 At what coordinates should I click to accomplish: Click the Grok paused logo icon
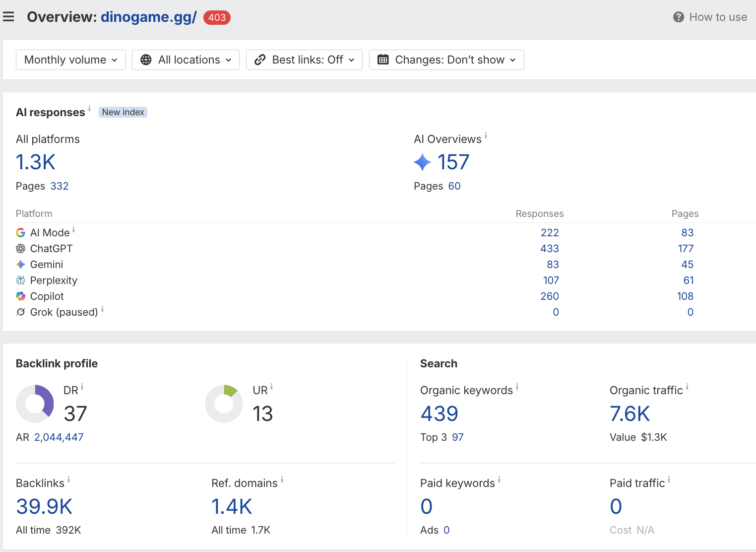tap(20, 312)
